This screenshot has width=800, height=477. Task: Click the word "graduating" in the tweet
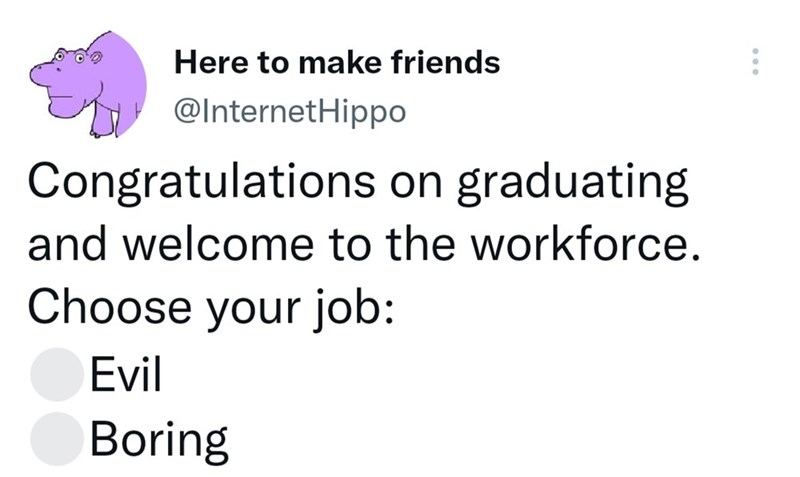[573, 186]
